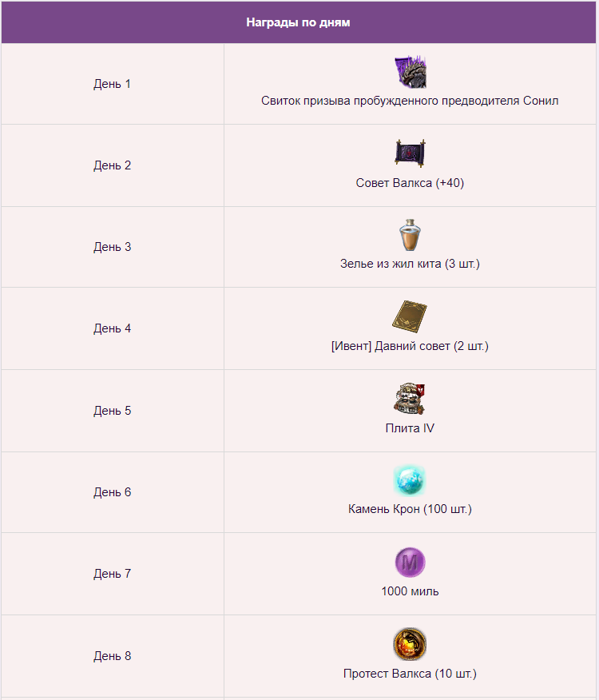
Task: Click the Sonil summon scroll icon
Action: coord(411,72)
